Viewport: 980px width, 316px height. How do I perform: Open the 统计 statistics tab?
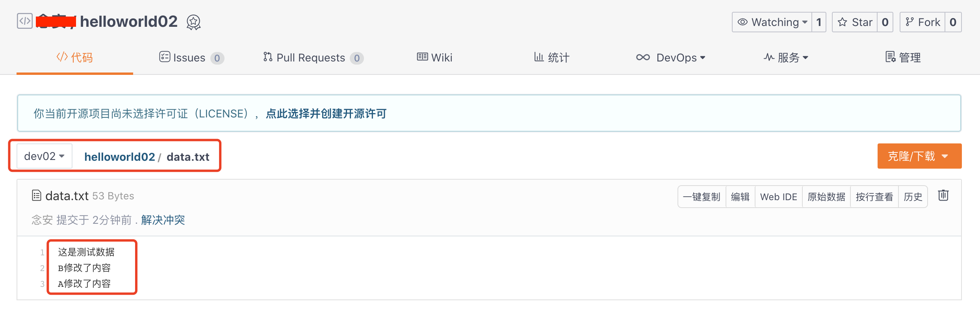(x=551, y=58)
